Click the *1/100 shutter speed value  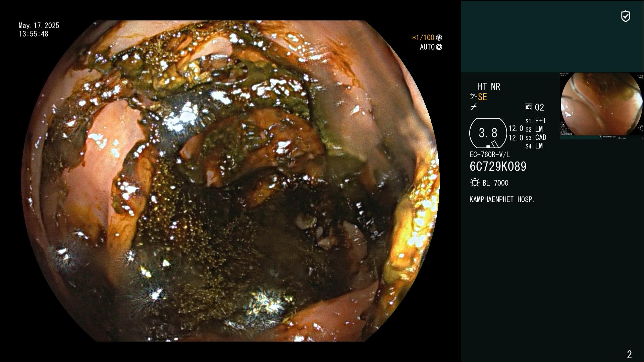[423, 38]
